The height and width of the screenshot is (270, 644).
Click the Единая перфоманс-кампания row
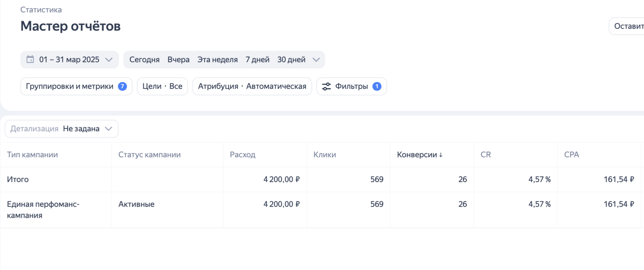coord(43,209)
